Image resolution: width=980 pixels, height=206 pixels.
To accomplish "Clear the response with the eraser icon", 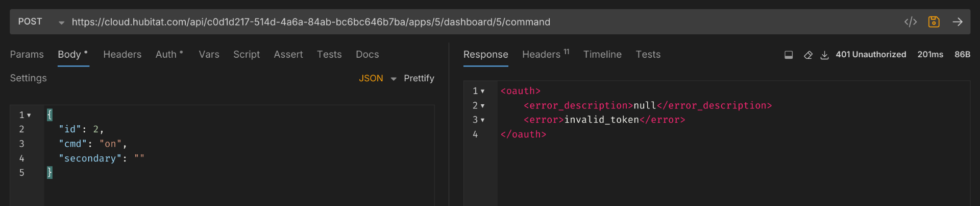I will coord(808,55).
